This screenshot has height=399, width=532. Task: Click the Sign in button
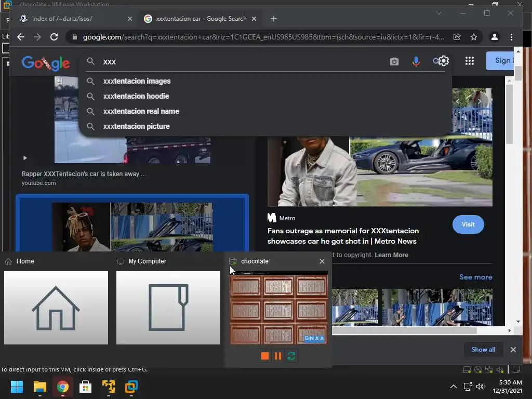(500, 61)
